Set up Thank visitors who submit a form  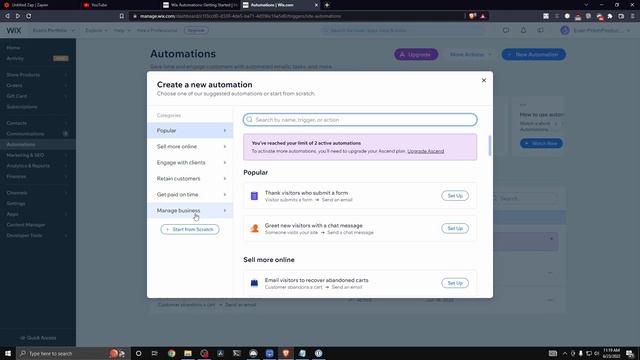point(455,196)
